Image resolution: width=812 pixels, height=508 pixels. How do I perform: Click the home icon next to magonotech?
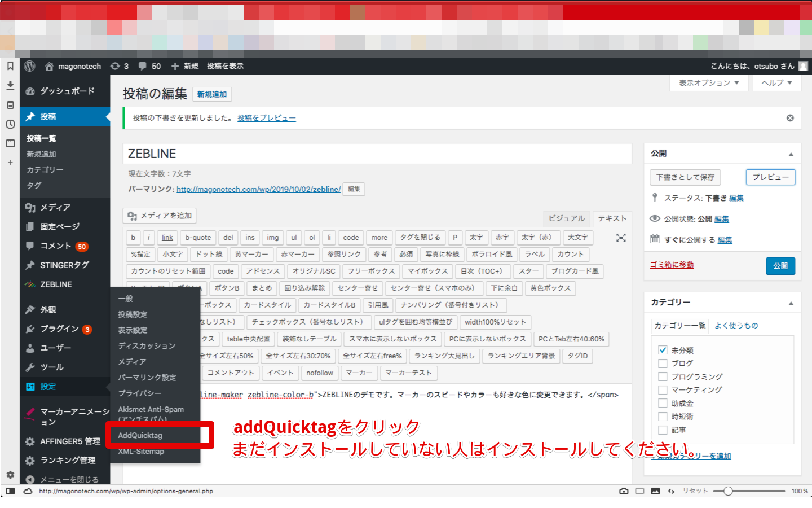[49, 66]
